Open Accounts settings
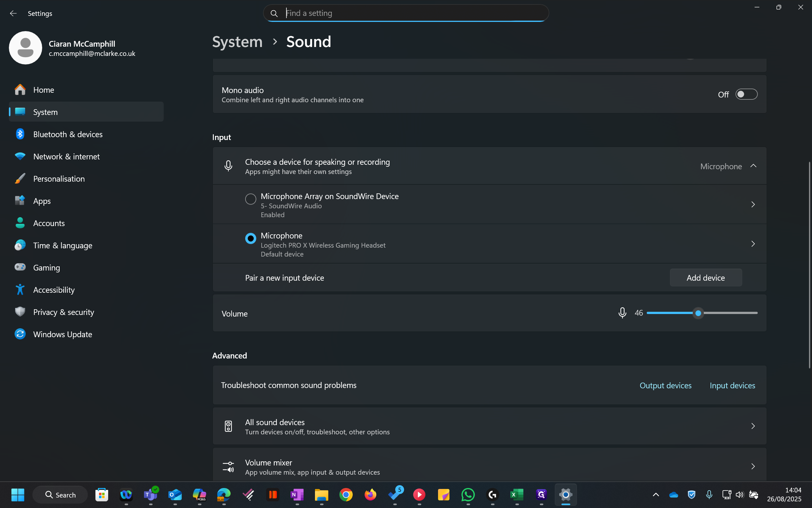 (x=86, y=223)
